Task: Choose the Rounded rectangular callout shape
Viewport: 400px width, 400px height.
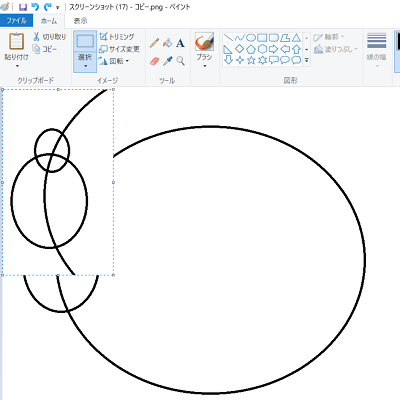Action: (x=274, y=60)
